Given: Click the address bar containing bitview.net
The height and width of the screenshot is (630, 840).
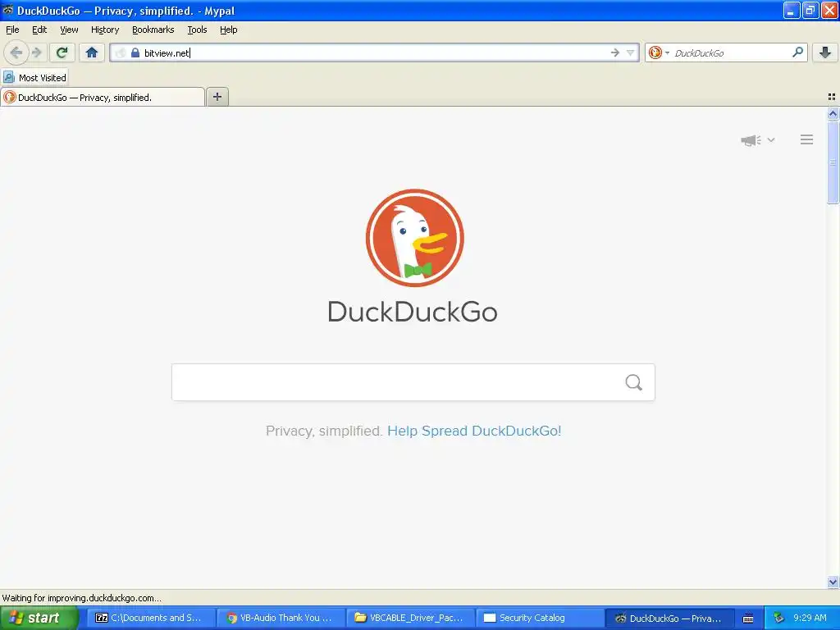Looking at the screenshot, I should 374,52.
